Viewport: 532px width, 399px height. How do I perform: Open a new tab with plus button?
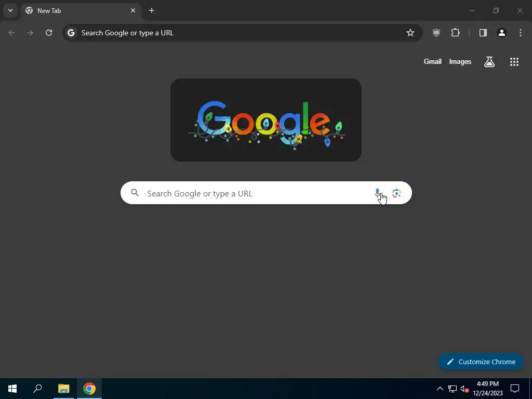click(x=152, y=10)
